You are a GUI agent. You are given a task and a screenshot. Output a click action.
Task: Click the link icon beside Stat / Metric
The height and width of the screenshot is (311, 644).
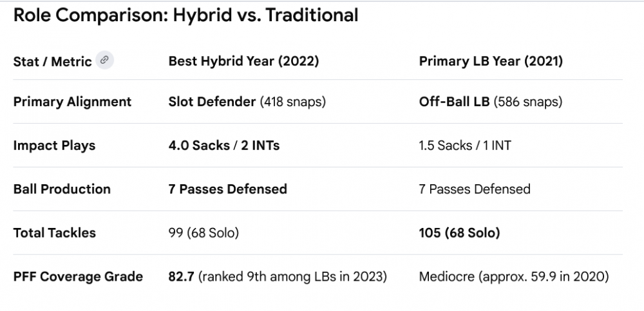(x=105, y=61)
